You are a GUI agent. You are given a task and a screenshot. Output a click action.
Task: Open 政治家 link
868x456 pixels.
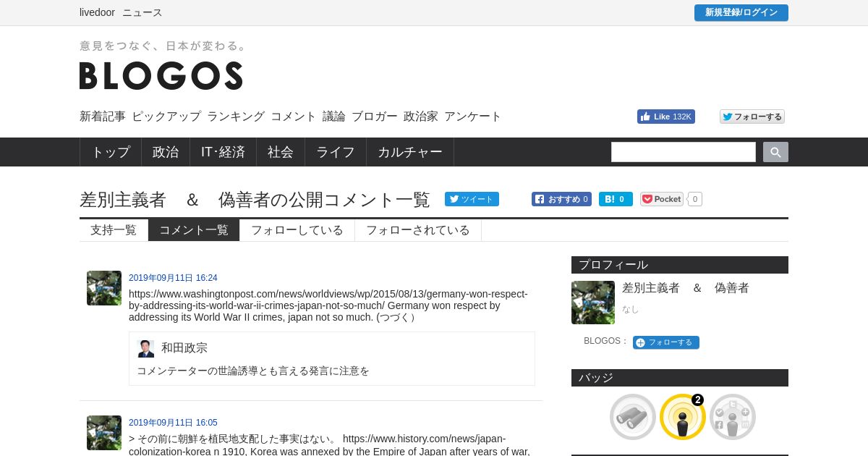(421, 117)
